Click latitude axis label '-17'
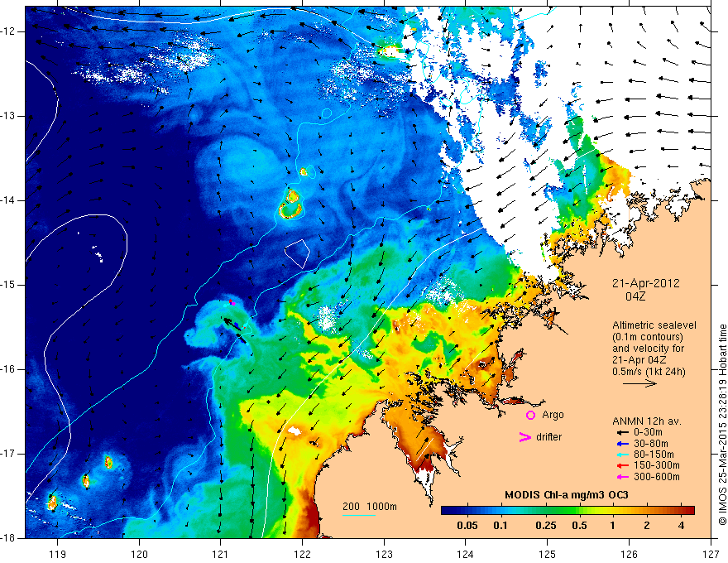 [8, 454]
